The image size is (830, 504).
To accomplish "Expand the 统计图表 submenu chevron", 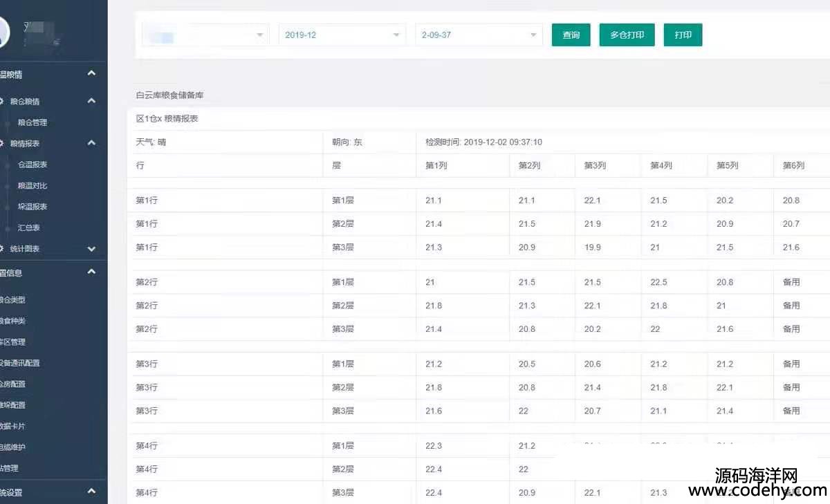I will pos(91,249).
